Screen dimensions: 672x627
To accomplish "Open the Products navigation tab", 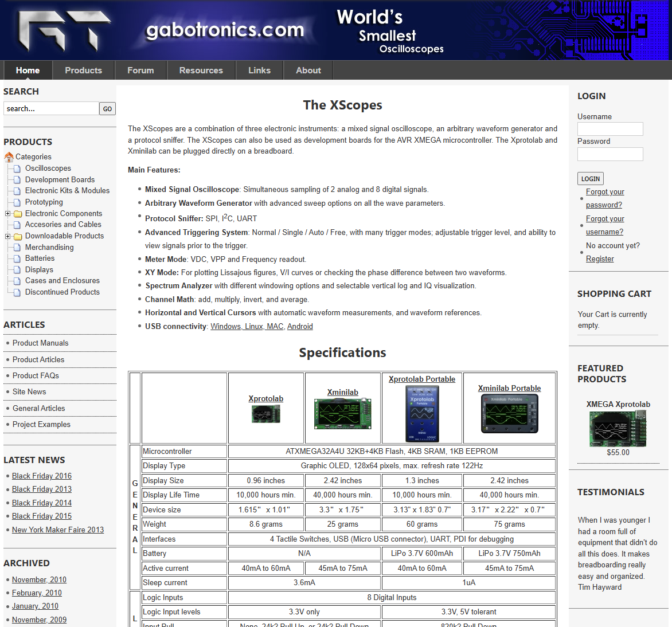I will click(83, 70).
